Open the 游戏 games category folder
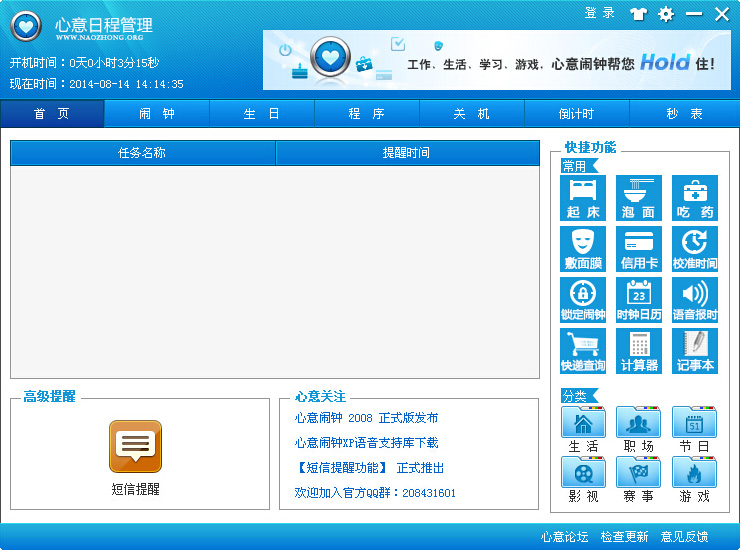 pyautogui.click(x=694, y=479)
